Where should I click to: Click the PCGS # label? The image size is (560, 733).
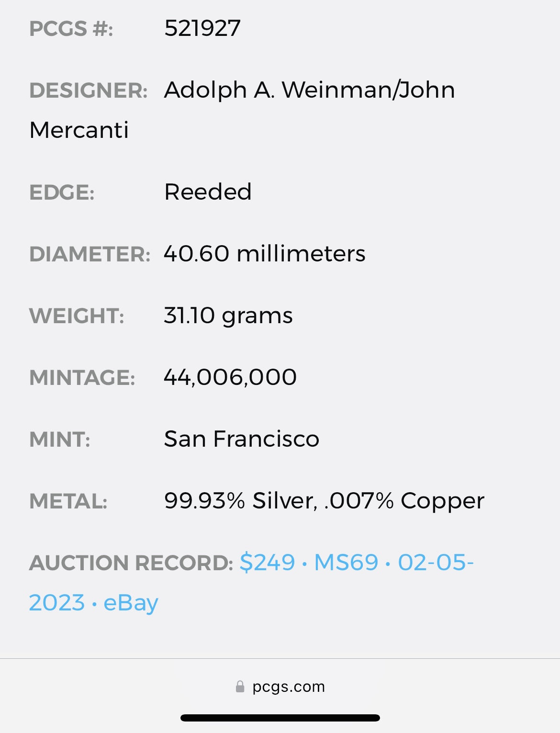click(71, 29)
